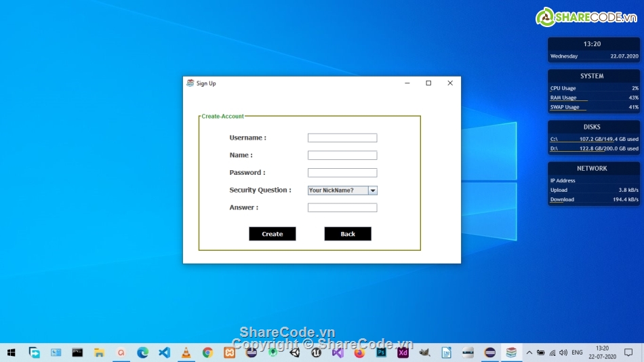Screen dimensions: 644x362
Task: Click the Windows Start button
Action: pos(12,353)
